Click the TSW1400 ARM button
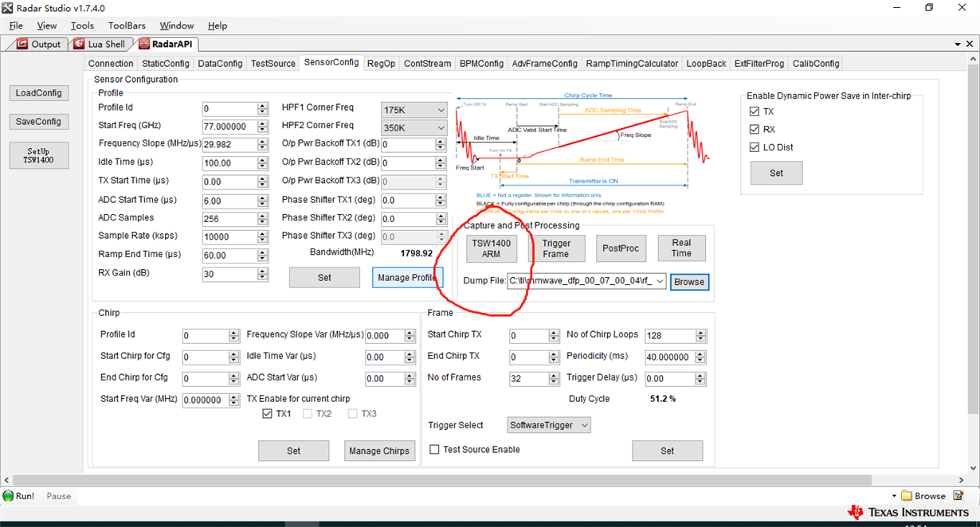Screen dimensions: 980x527 click(x=492, y=248)
